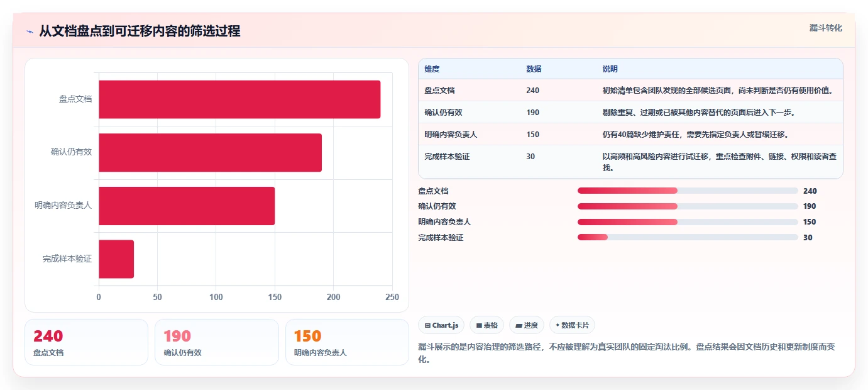Click the 盘点文档 cell in the table
This screenshot has height=390, width=868.
439,91
